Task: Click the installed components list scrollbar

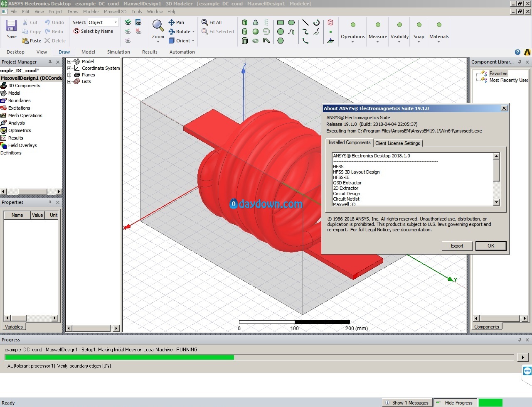Action: point(496,179)
